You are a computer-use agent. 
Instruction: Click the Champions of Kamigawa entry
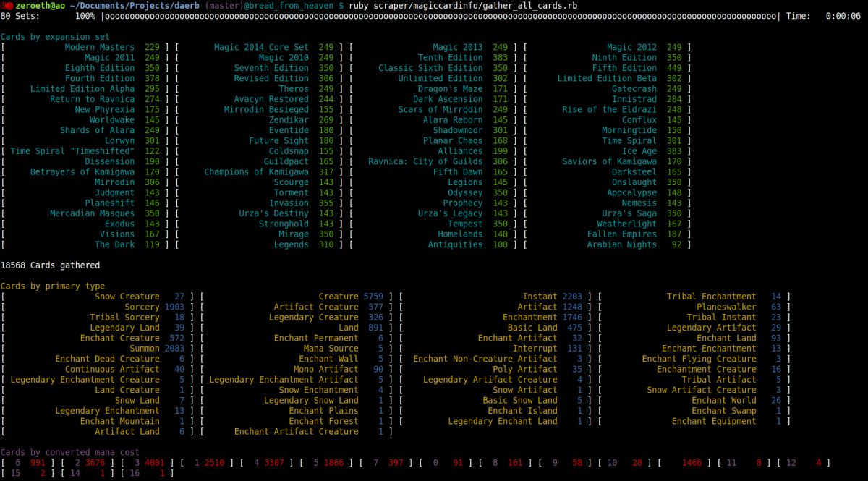[x=269, y=172]
